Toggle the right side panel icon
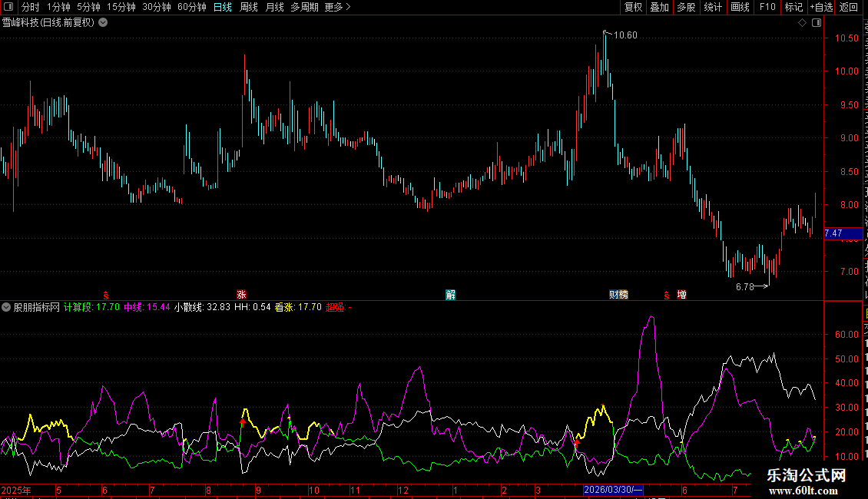The width and height of the screenshot is (868, 499). (x=817, y=23)
